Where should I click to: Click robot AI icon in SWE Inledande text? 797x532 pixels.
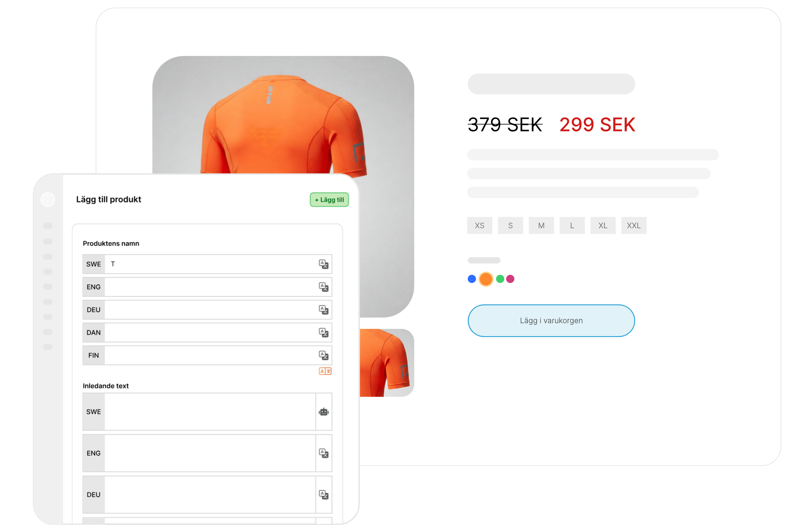(x=324, y=412)
